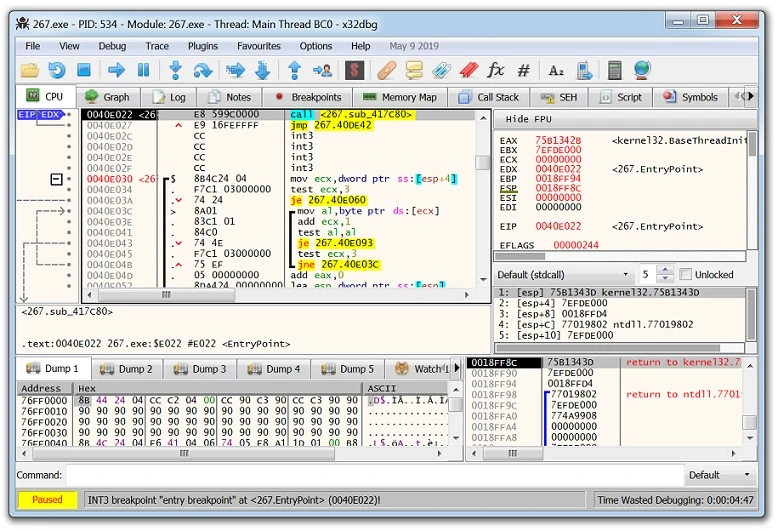Open the Plugins menu

click(x=202, y=46)
